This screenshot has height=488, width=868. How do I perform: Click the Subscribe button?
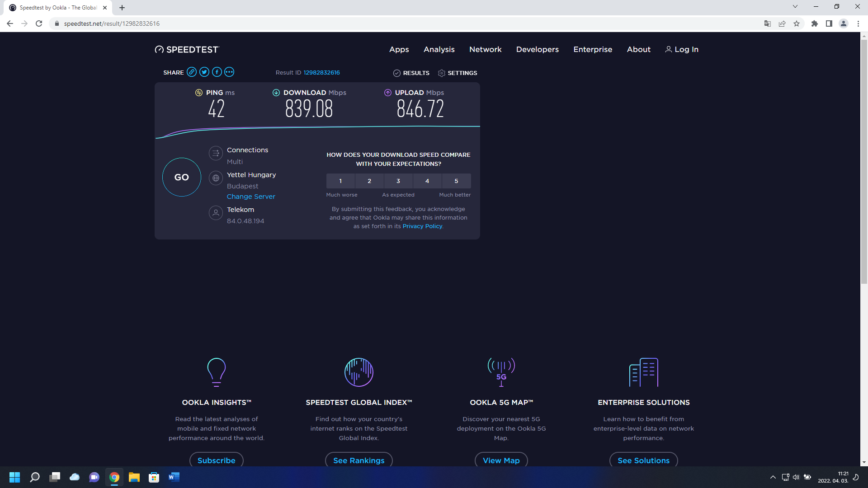[x=217, y=460]
